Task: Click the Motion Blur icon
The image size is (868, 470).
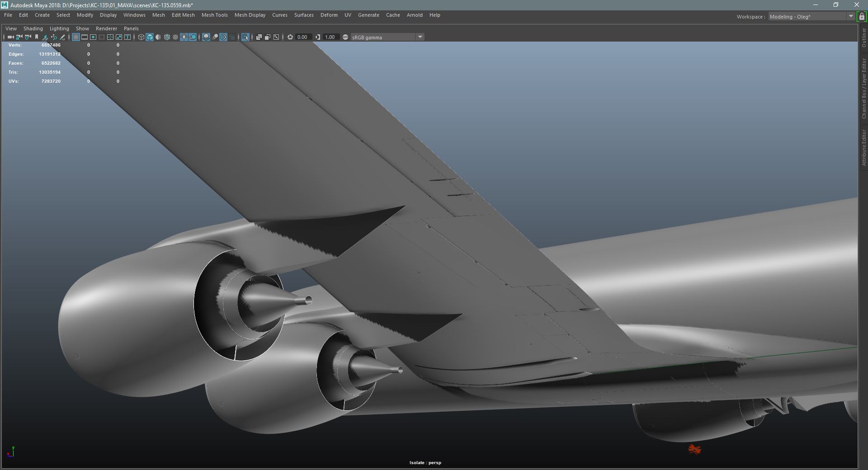Action: (x=215, y=37)
